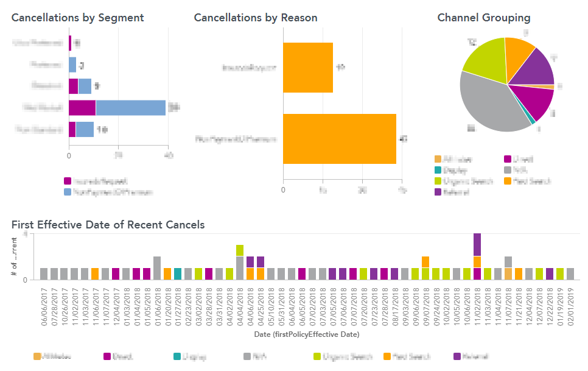Select lime top segment of 04/04/2018 bar
Image resolution: width=588 pixels, height=371 pixels.
pyautogui.click(x=240, y=250)
